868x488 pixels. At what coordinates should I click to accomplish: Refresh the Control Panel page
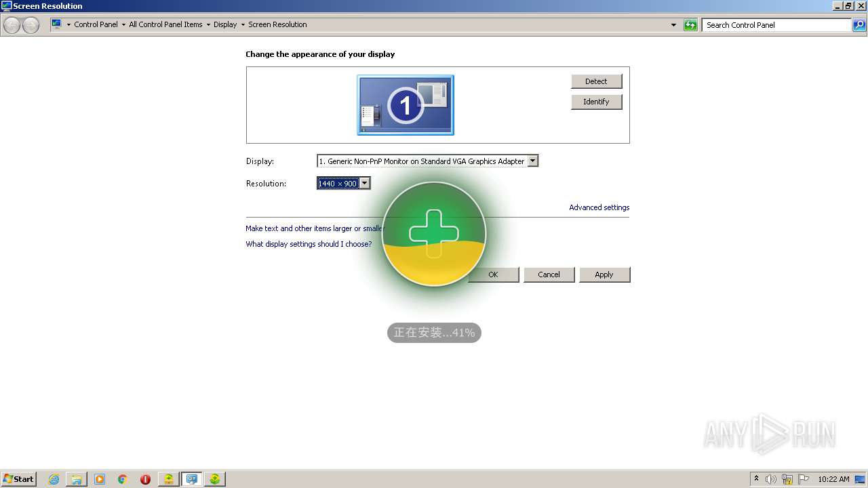click(x=690, y=25)
